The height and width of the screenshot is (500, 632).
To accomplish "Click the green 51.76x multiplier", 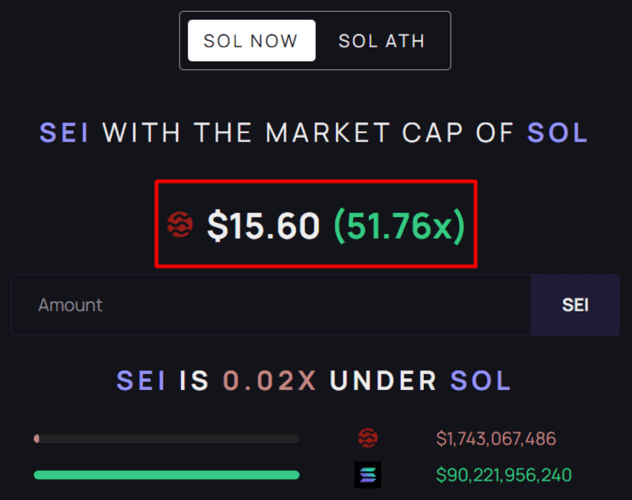I will click(398, 226).
